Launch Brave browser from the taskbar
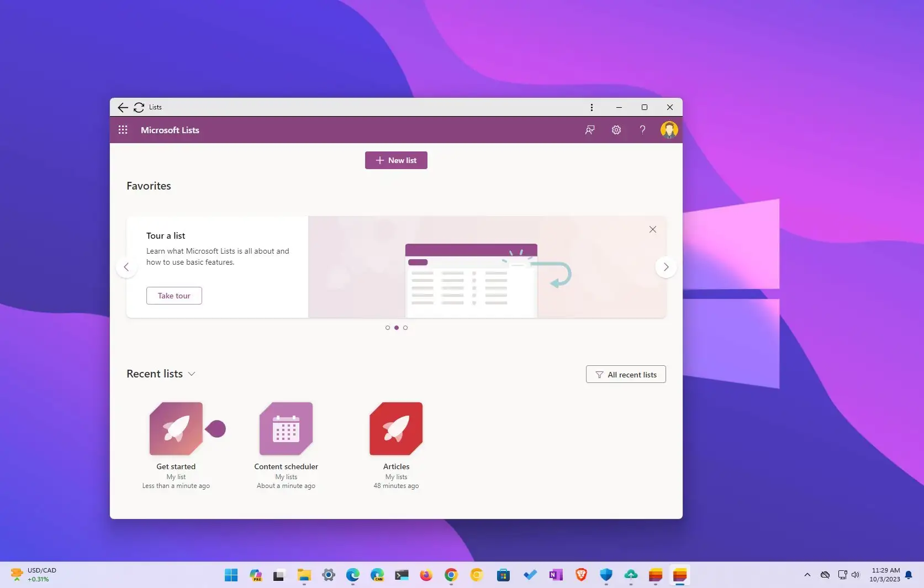 click(x=581, y=575)
